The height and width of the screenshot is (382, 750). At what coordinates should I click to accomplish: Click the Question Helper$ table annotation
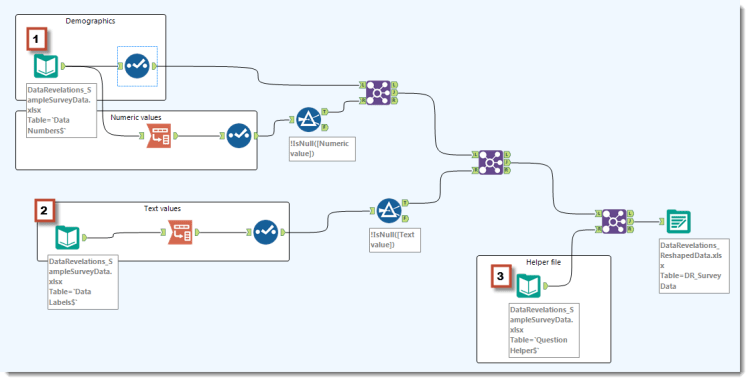click(544, 330)
